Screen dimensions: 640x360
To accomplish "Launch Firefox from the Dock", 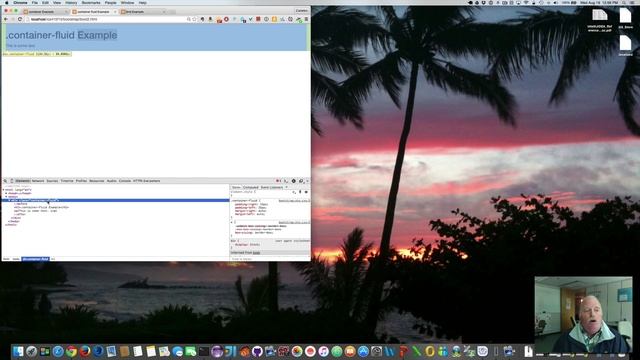I will point(84,351).
